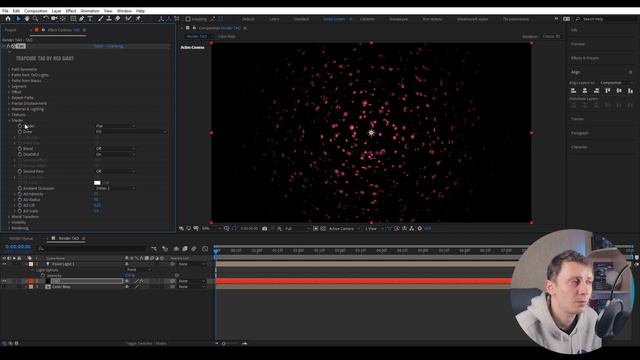This screenshot has width=640, height=360.
Task: Toggle the Shader property stopwatch
Action: pos(20,126)
